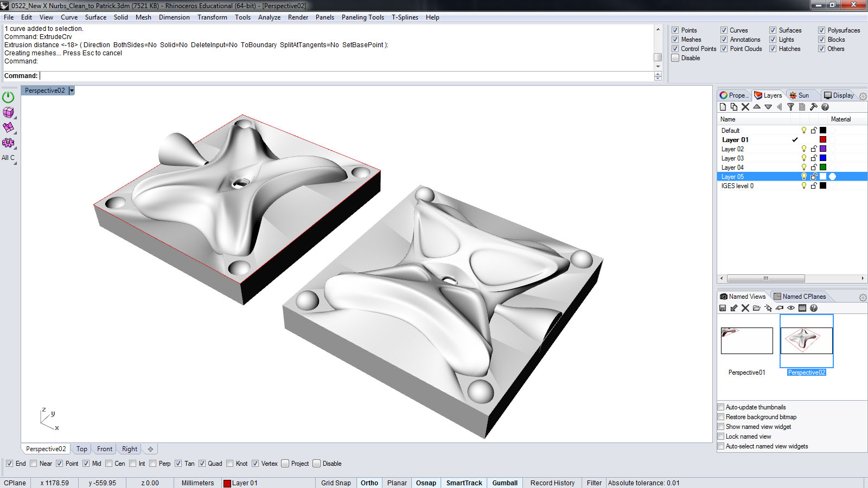Toggle Grid Snap in status bar
Image resolution: width=868 pixels, height=488 pixels.
coord(336,483)
